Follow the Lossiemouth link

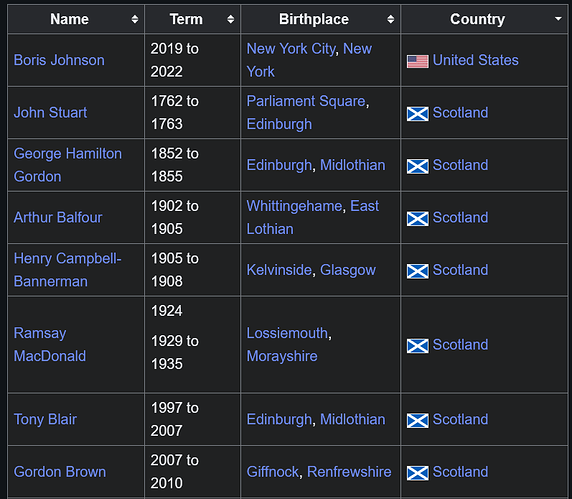287,333
